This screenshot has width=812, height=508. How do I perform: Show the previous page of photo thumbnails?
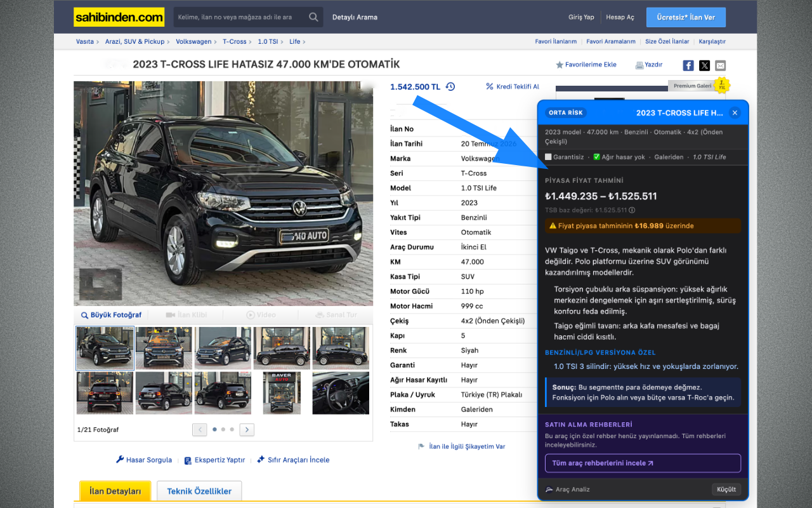point(200,430)
